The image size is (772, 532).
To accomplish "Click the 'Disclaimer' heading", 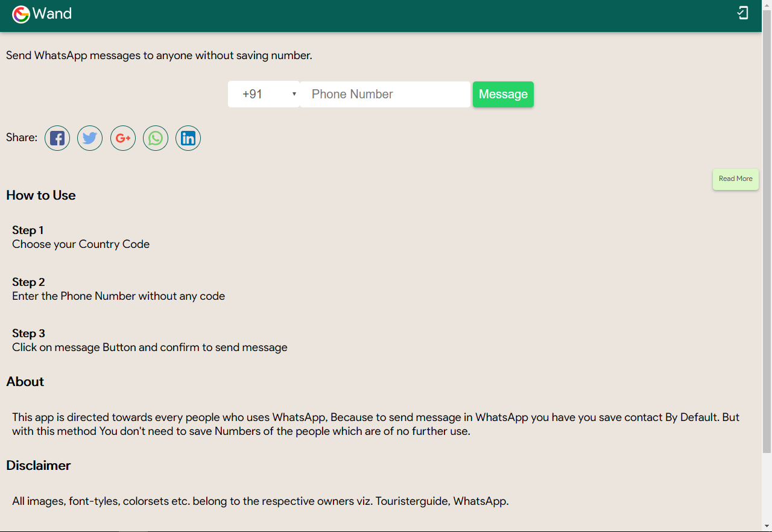I will point(39,466).
